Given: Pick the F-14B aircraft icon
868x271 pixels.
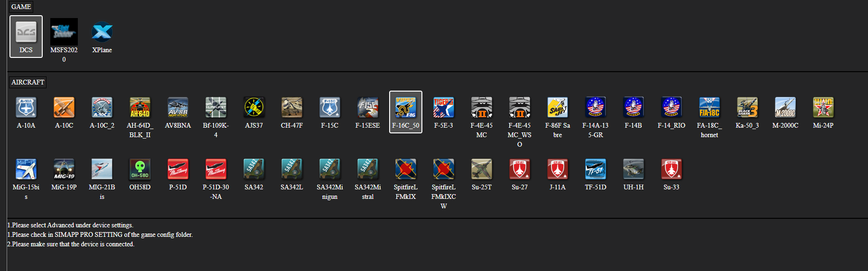Looking at the screenshot, I should (634, 107).
